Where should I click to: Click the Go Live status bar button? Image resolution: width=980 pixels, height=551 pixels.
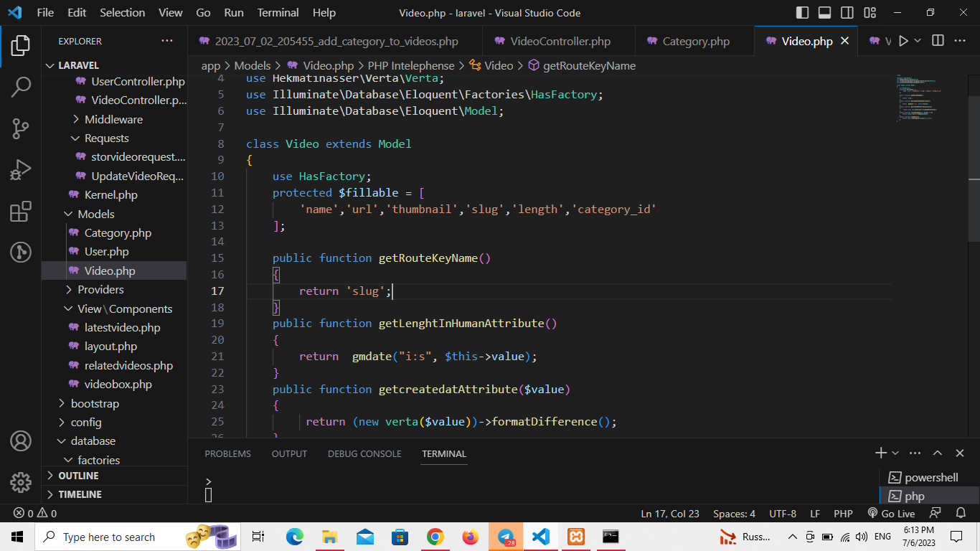tap(891, 514)
